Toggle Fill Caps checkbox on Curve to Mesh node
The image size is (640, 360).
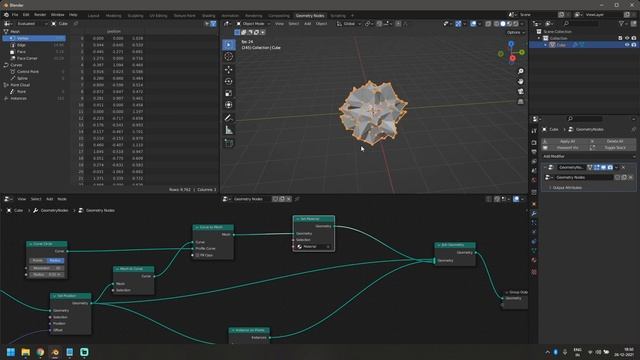[x=198, y=255]
